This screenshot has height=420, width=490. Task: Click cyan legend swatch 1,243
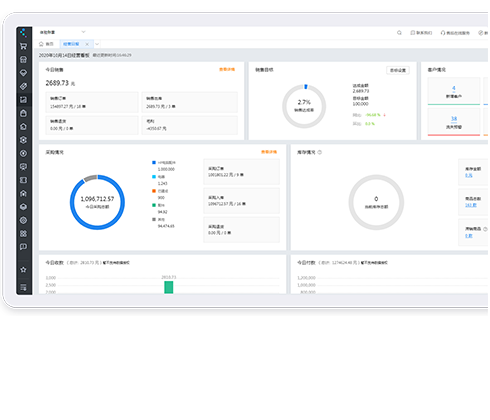pos(154,177)
